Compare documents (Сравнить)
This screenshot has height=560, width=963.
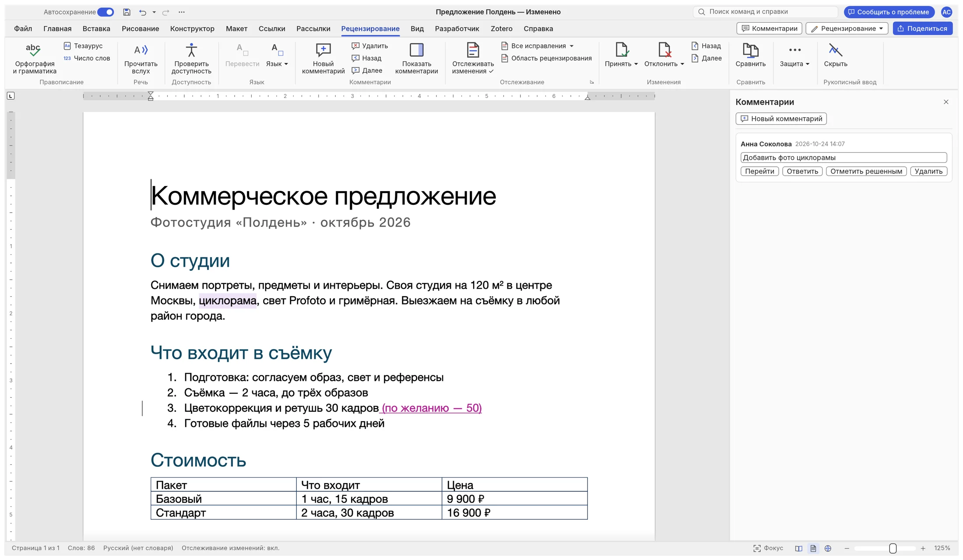[x=750, y=55]
